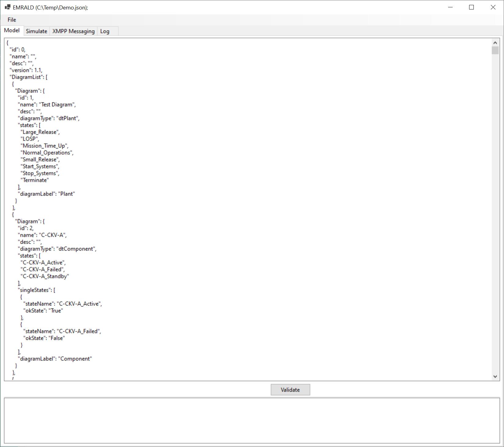Viewport: 504px width, 447px height.
Task: Maximize the EMRALD window
Action: 471,7
